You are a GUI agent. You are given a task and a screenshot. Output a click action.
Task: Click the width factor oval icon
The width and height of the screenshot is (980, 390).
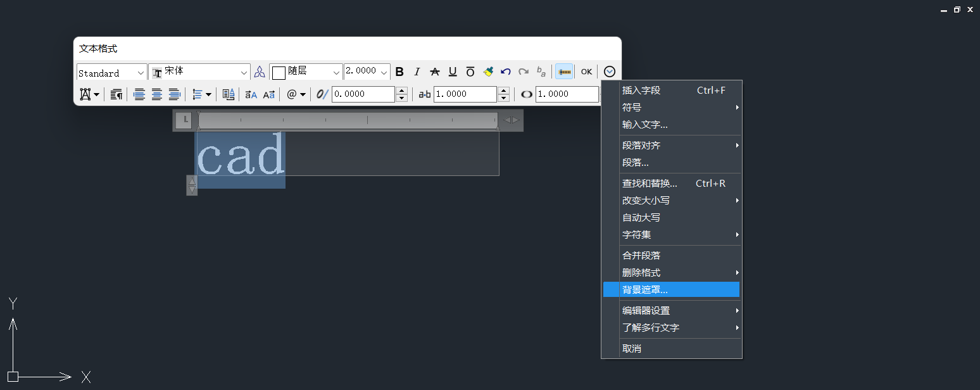point(527,94)
